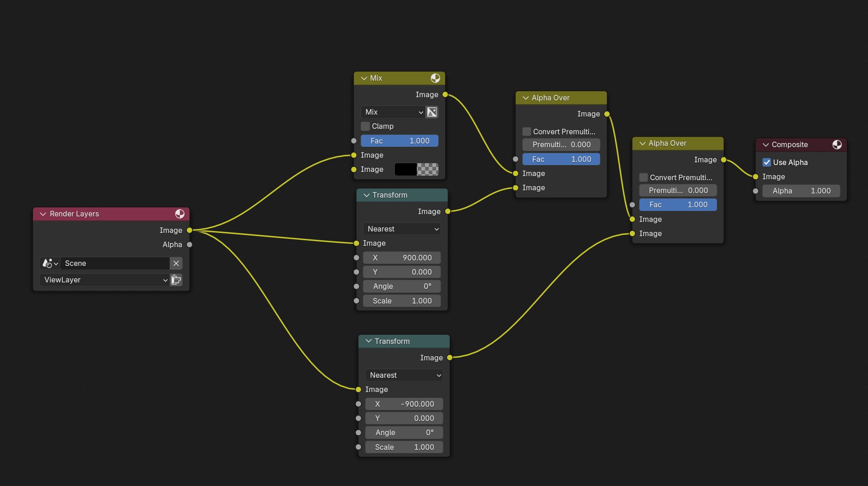This screenshot has height=486, width=868.
Task: Clear the Scene field with X button
Action: click(x=176, y=263)
